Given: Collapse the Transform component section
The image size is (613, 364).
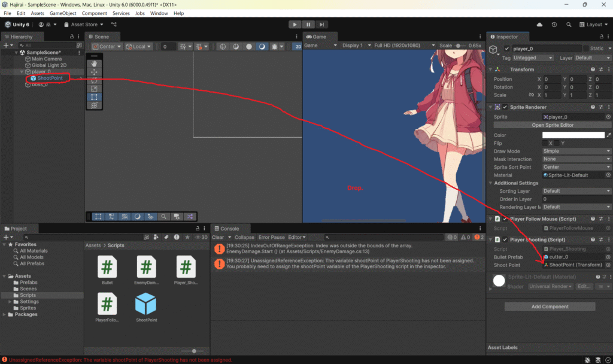Looking at the screenshot, I should (x=491, y=69).
